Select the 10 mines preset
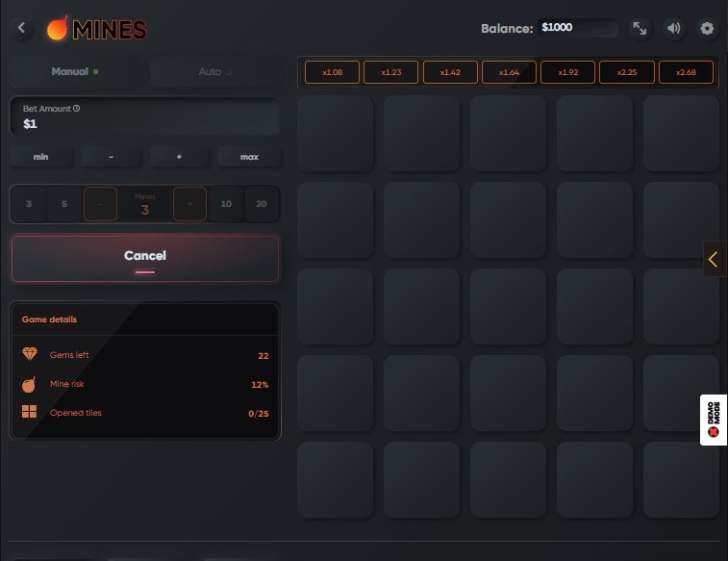 (226, 204)
